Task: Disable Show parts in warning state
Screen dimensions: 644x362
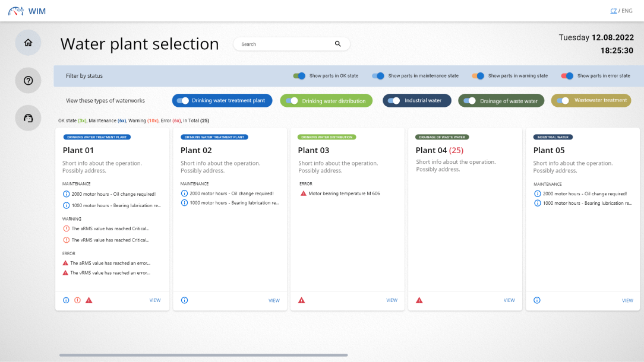Action: [478, 76]
